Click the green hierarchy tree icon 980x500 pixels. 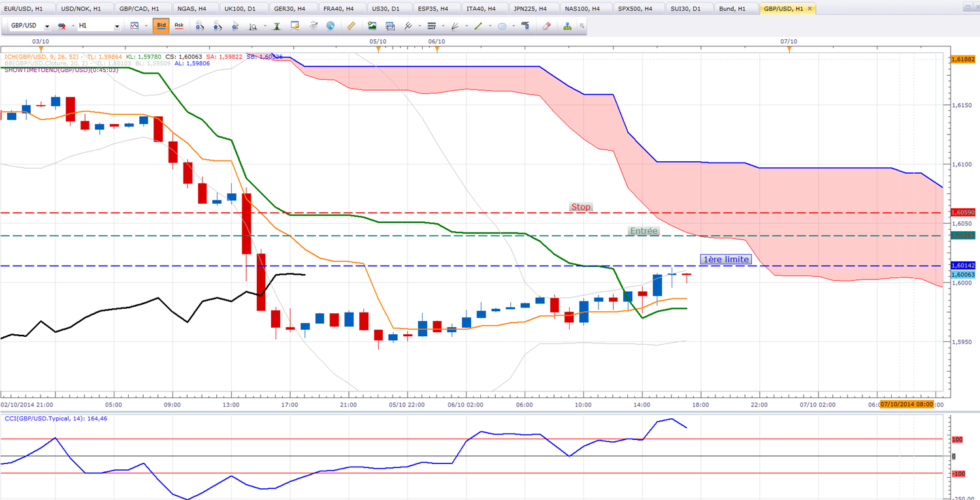567,26
